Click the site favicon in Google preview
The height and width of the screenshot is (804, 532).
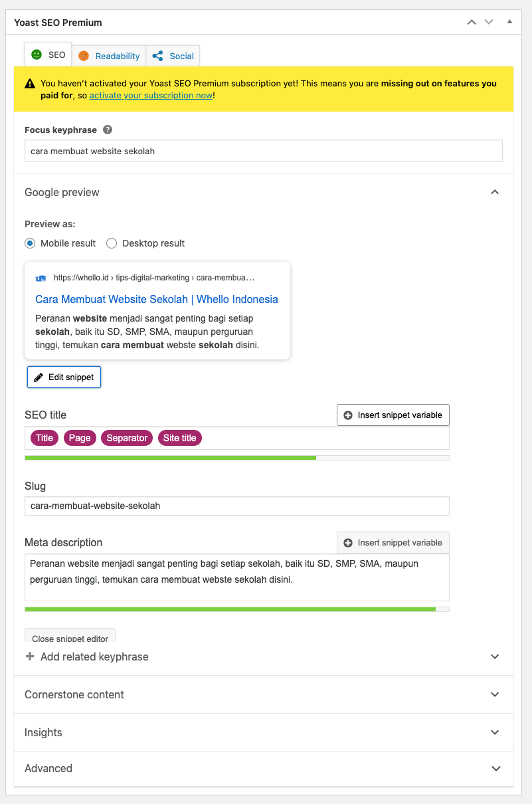click(41, 278)
